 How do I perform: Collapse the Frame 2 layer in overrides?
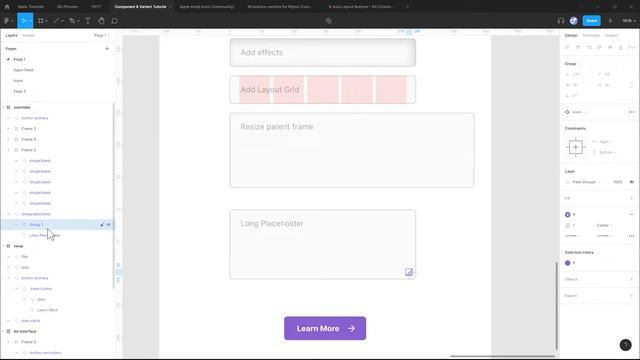8,150
